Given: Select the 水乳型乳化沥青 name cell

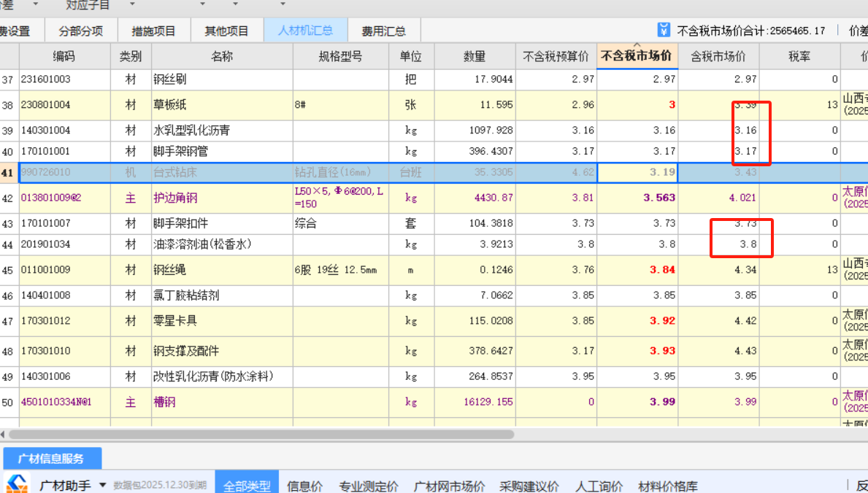Looking at the screenshot, I should (222, 131).
